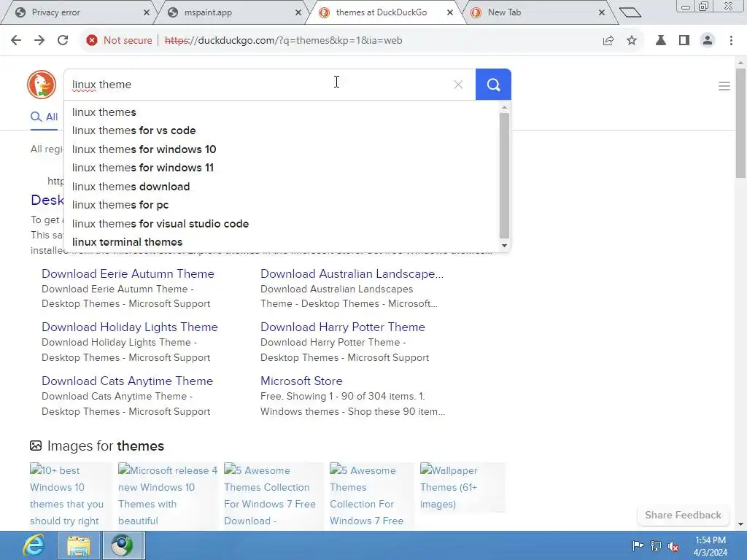
Task: Open the Chrome three-dot menu
Action: point(731,41)
